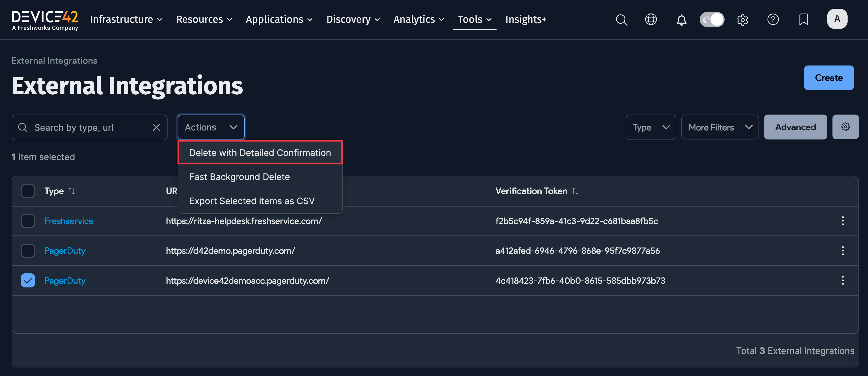Click the help question mark icon

click(773, 20)
